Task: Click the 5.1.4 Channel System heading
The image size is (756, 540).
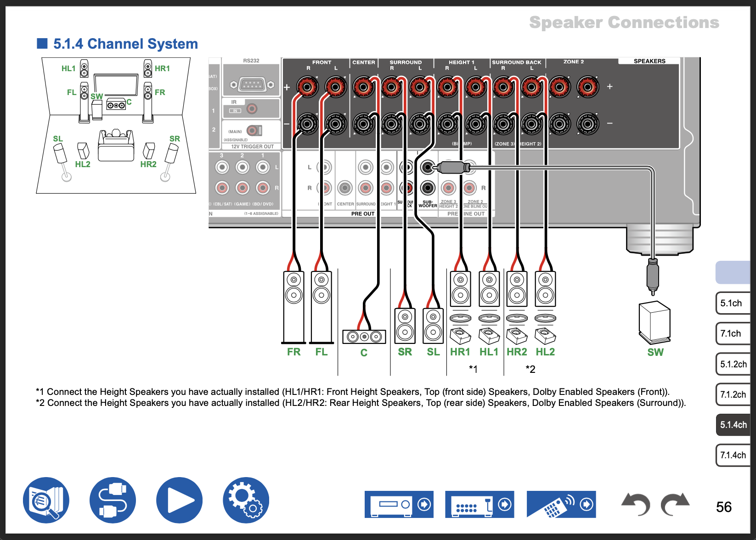Action: pos(125,44)
